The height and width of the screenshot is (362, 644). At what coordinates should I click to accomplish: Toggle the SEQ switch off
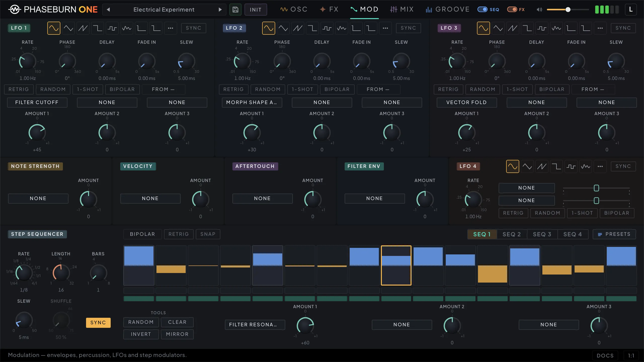(482, 10)
